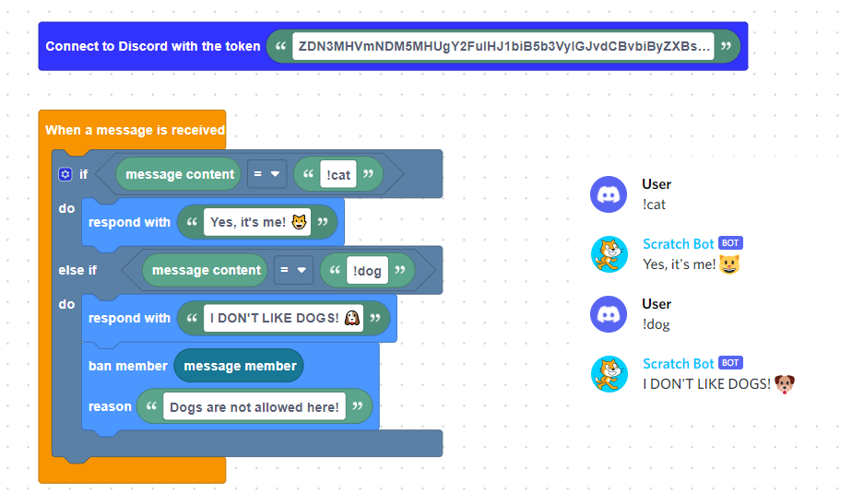Click the User avatar next to !dog
Image resolution: width=852 pixels, height=504 pixels.
609,314
